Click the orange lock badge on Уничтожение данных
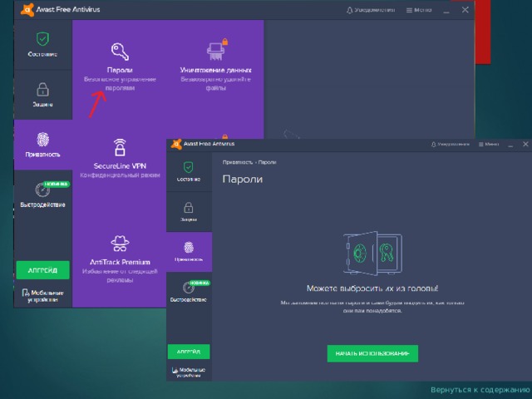 click(x=225, y=42)
